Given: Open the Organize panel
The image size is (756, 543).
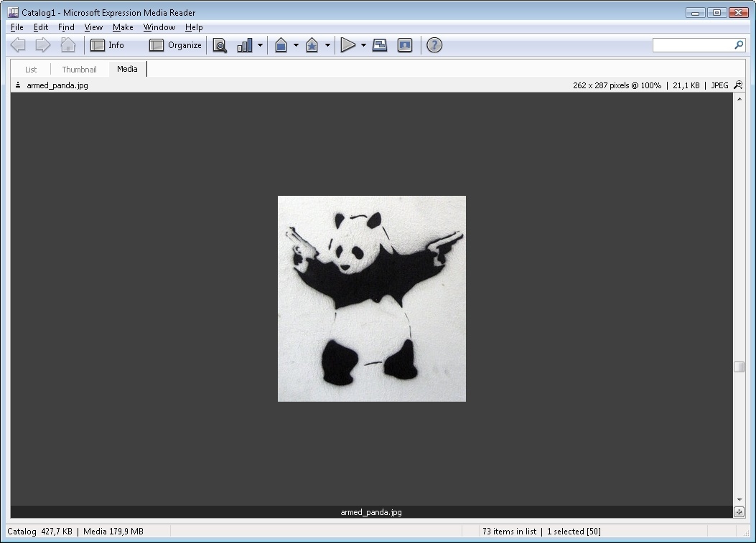Looking at the screenshot, I should pos(175,44).
